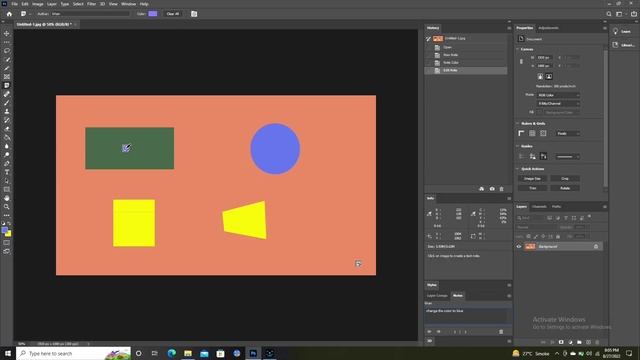Click the Rotate quick action button
The image size is (640, 360).
[565, 188]
